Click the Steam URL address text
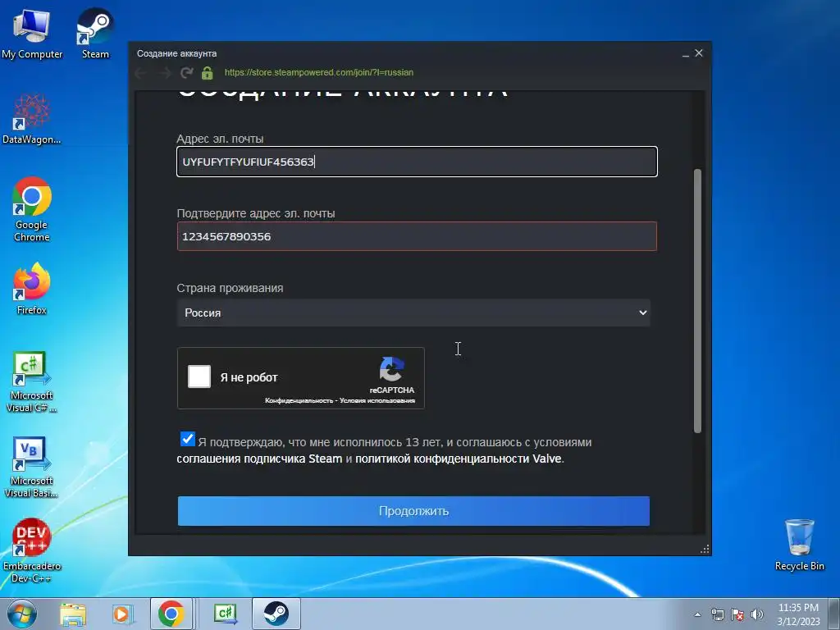The width and height of the screenshot is (840, 630). tap(319, 72)
